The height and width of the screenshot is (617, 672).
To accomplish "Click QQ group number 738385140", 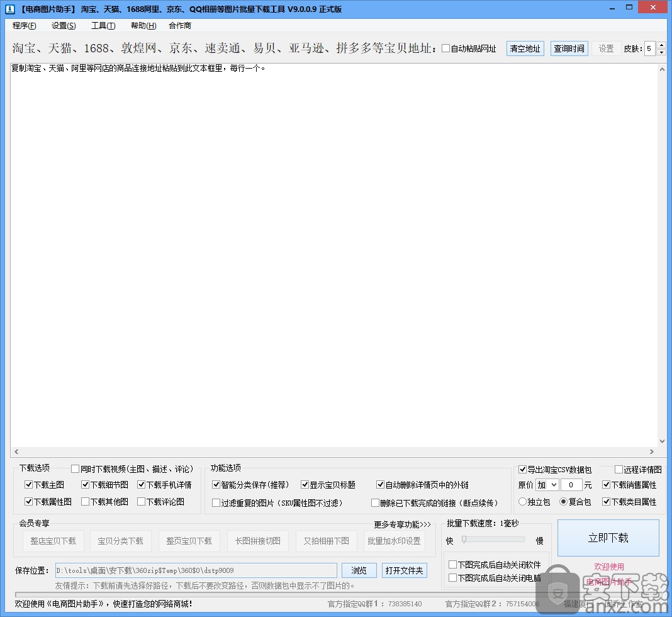I will coord(405,604).
